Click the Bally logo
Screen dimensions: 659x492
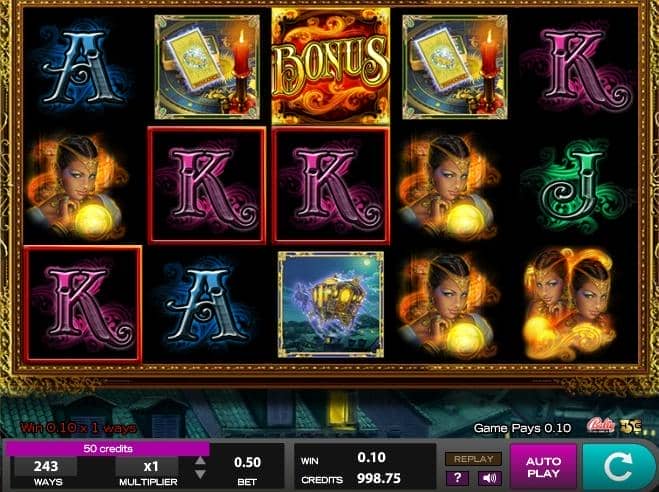[x=600, y=426]
